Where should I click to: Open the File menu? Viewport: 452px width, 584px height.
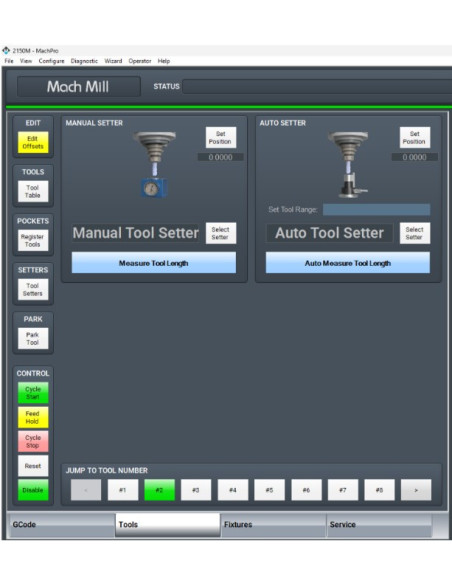(x=9, y=61)
